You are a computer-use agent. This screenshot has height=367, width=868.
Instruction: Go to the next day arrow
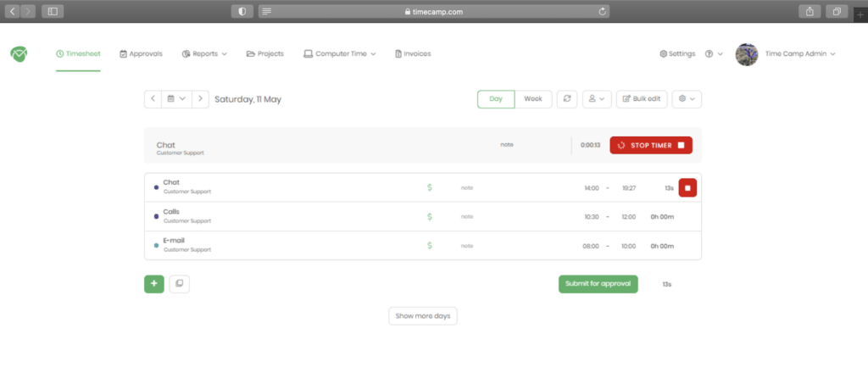(200, 99)
